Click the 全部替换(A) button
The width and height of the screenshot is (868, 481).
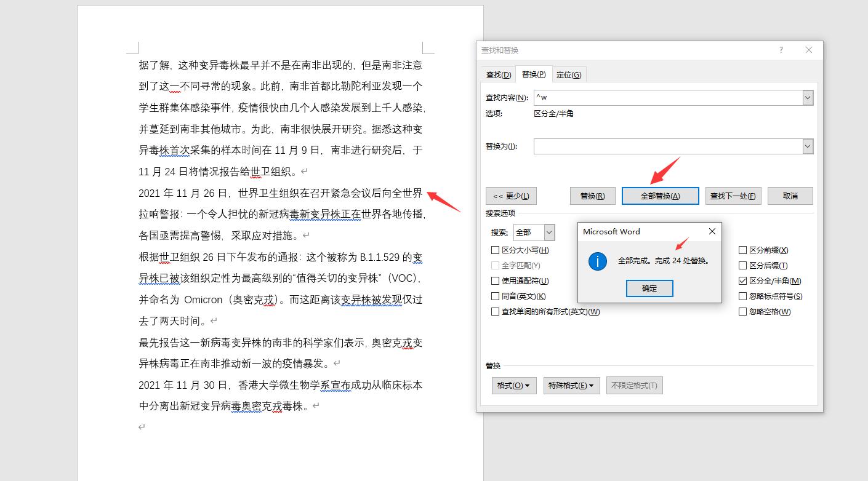[x=660, y=195]
